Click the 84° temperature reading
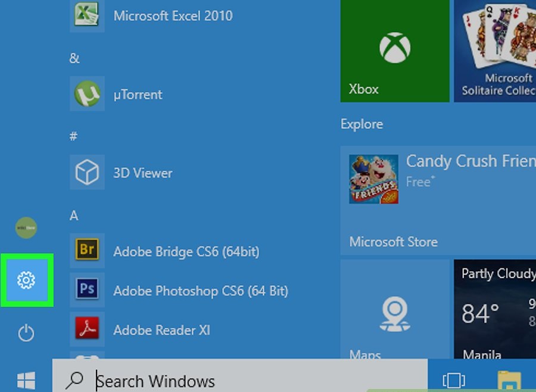 480,314
